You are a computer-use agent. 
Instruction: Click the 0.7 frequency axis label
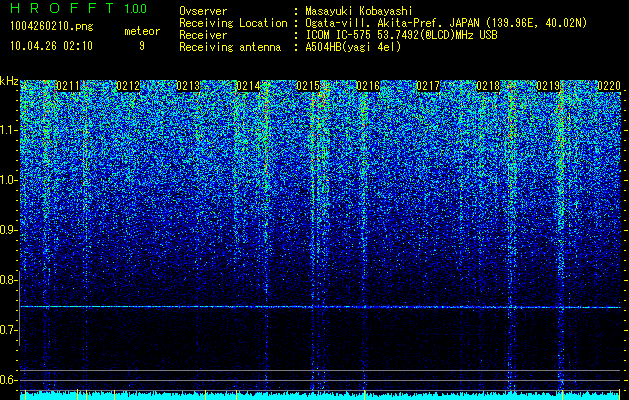[8, 330]
